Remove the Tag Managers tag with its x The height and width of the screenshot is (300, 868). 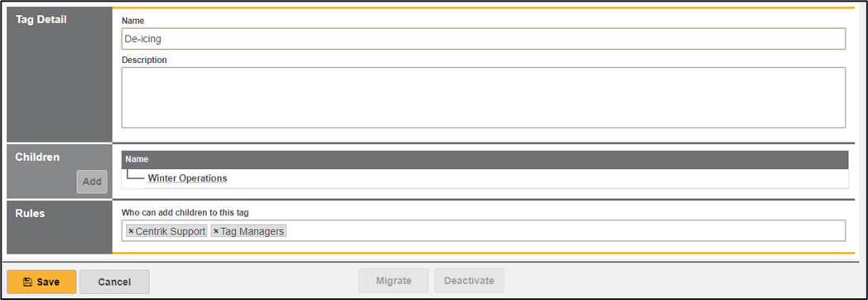pos(216,231)
